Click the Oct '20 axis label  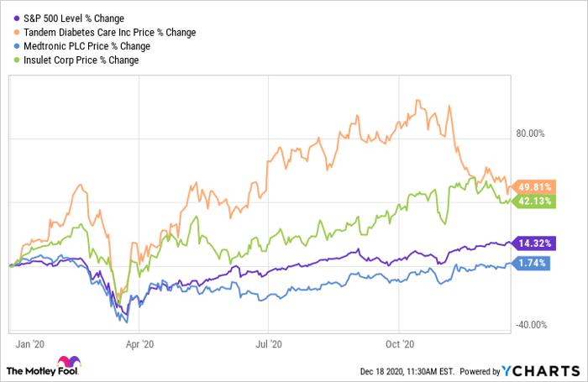398,343
